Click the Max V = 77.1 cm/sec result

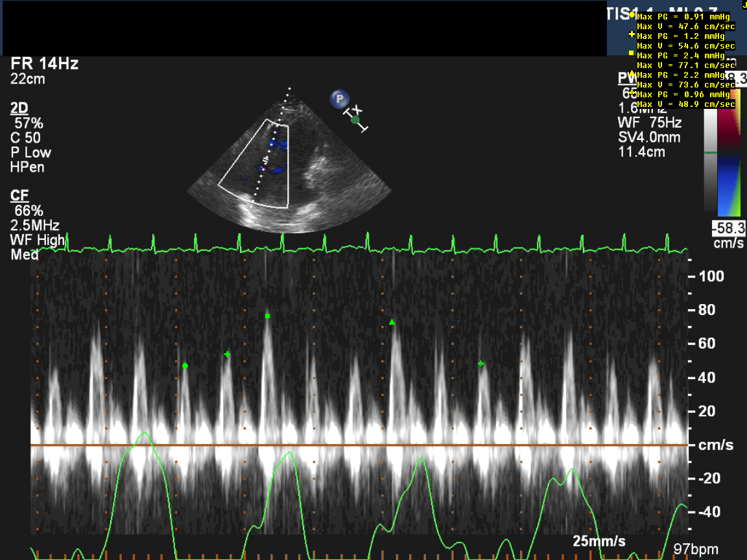tap(686, 65)
